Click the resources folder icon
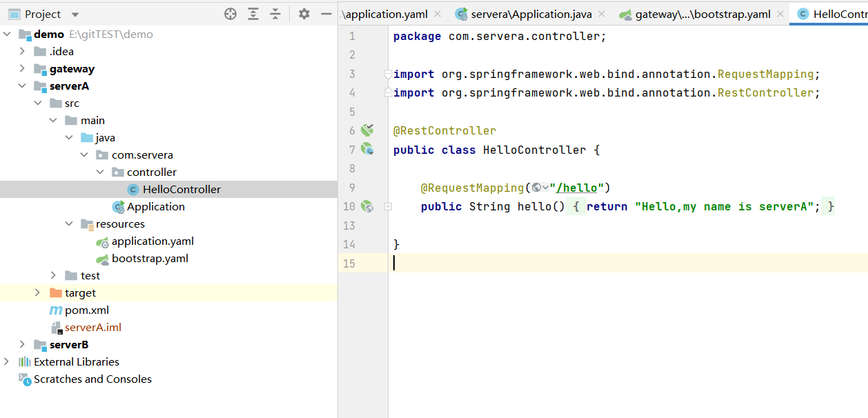 (x=87, y=223)
